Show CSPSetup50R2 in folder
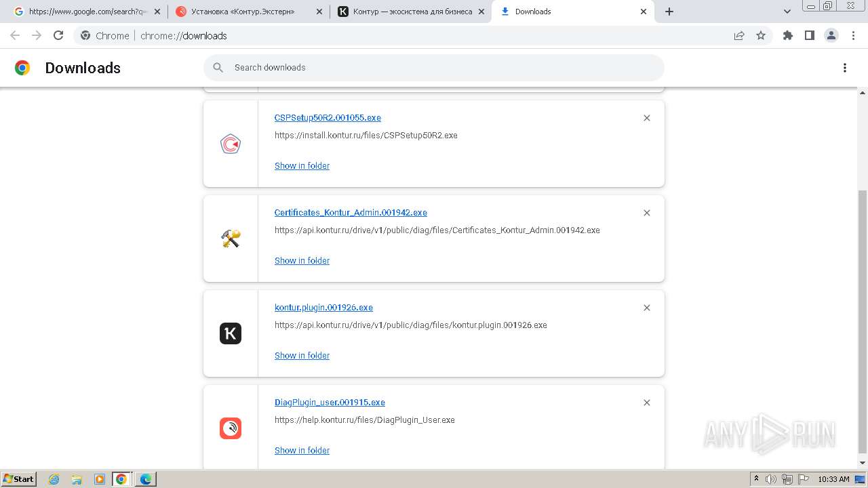 pyautogui.click(x=302, y=166)
